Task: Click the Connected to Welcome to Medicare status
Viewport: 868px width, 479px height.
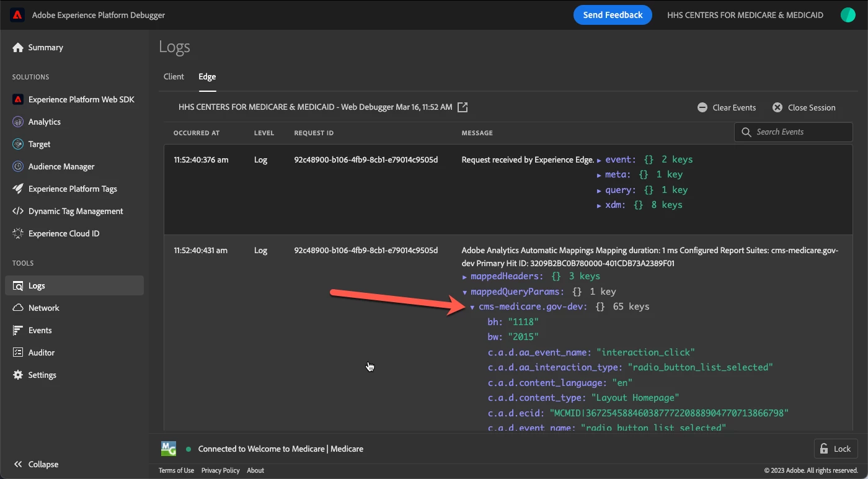Action: (x=281, y=449)
